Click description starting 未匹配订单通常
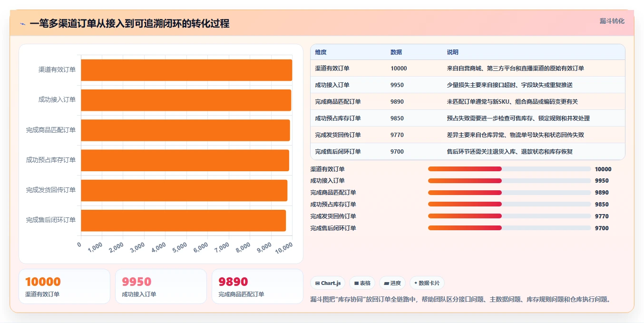Viewport: 644px width, 323px height. click(513, 102)
